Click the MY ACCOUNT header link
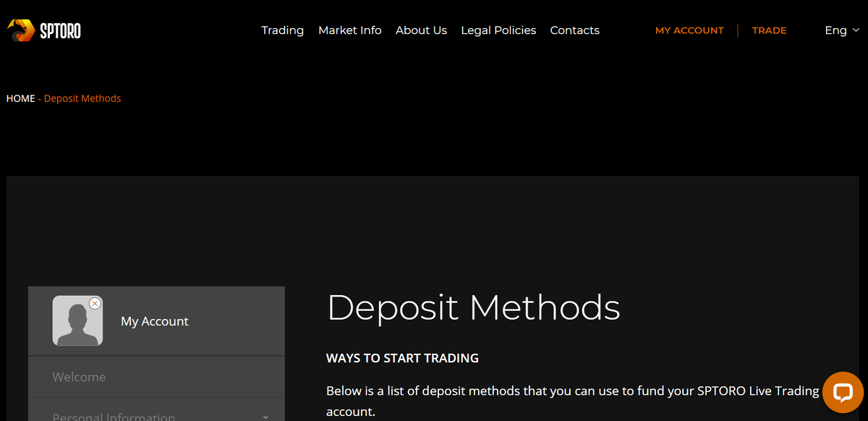This screenshot has height=421, width=868. (x=689, y=30)
